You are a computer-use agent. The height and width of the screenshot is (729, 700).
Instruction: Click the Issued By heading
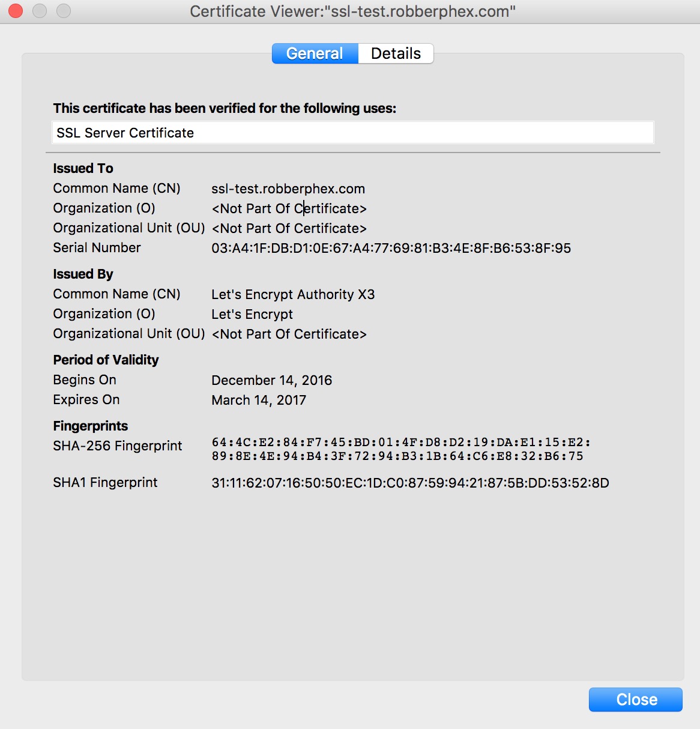(x=83, y=274)
